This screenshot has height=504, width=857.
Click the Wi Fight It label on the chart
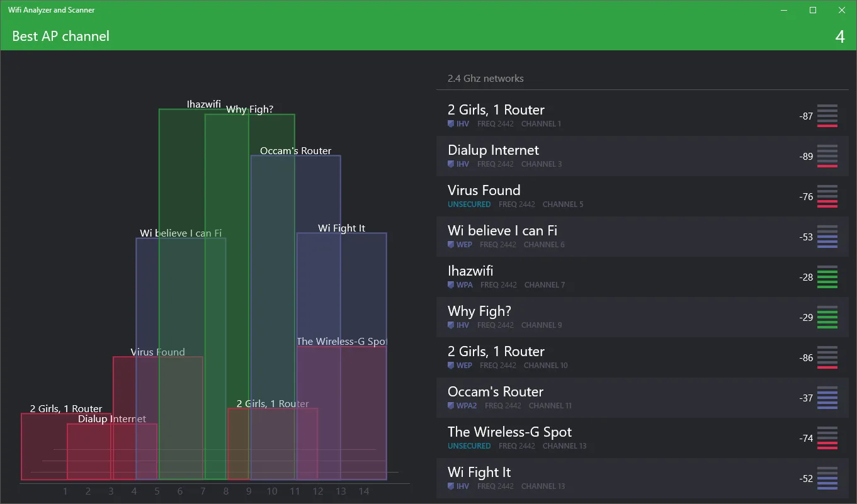[x=342, y=228]
